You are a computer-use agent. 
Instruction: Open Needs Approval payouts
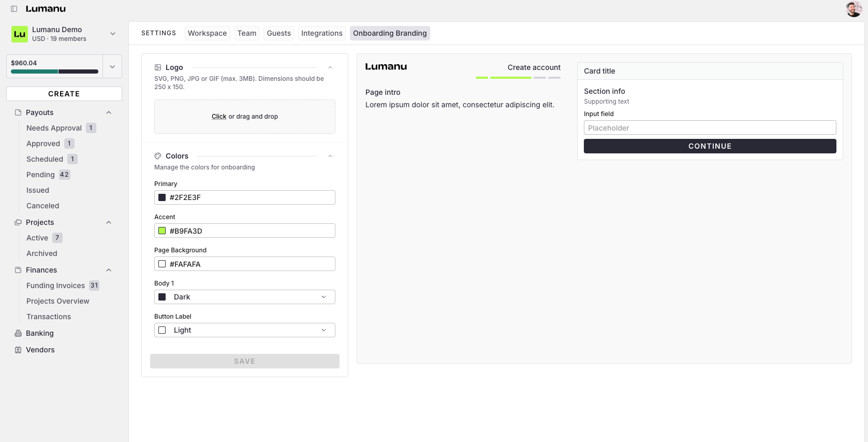click(54, 128)
